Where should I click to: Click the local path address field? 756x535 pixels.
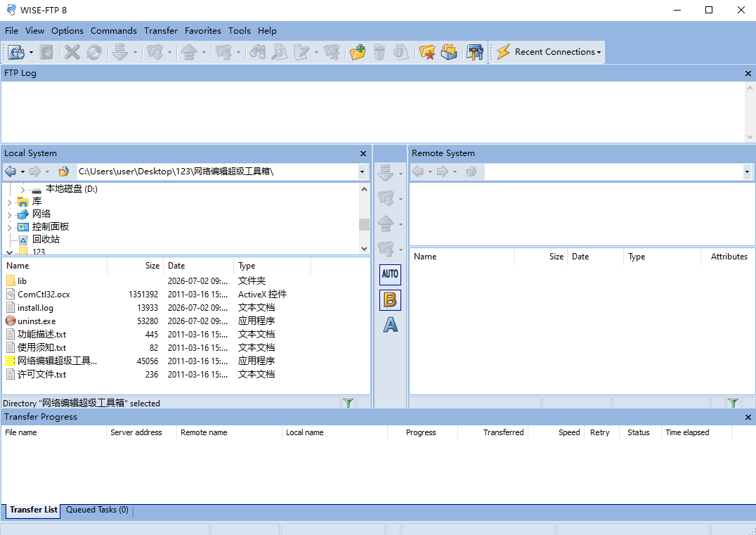pyautogui.click(x=218, y=172)
